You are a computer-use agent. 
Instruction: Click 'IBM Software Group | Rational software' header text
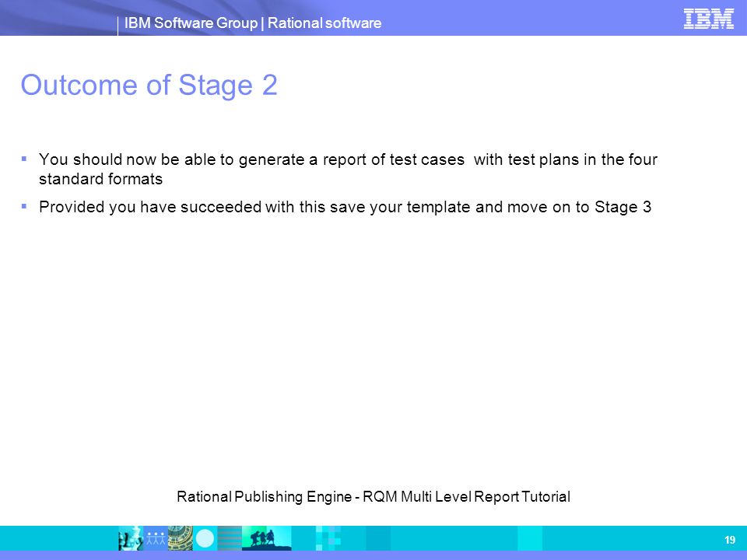252,23
